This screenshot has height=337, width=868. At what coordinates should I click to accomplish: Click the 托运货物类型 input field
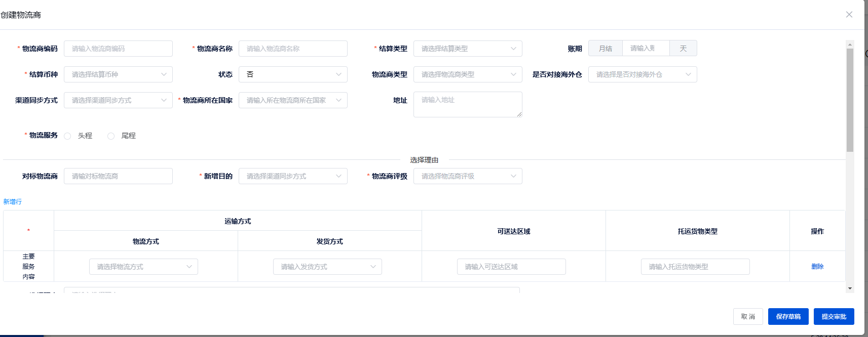pyautogui.click(x=695, y=267)
